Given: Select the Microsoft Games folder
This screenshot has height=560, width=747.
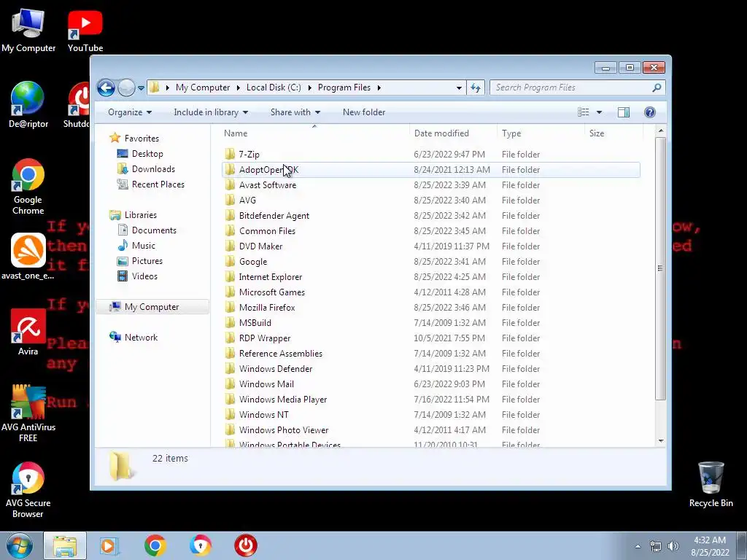Looking at the screenshot, I should click(x=271, y=292).
